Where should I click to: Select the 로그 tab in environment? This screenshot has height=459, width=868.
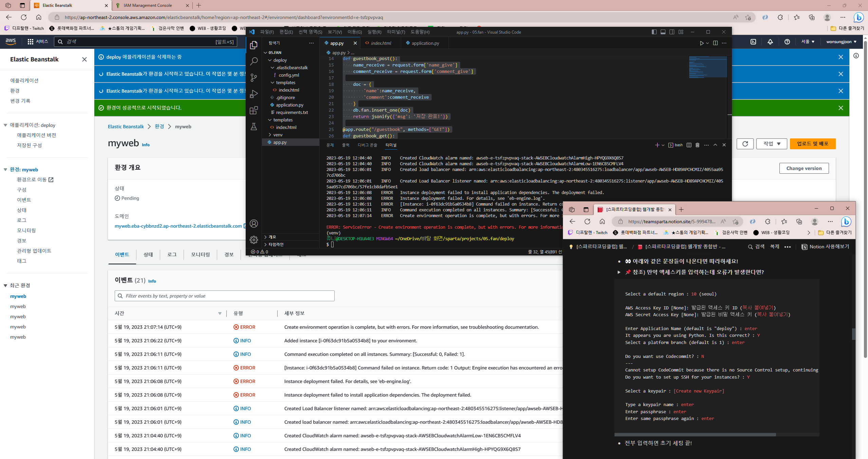tap(172, 254)
